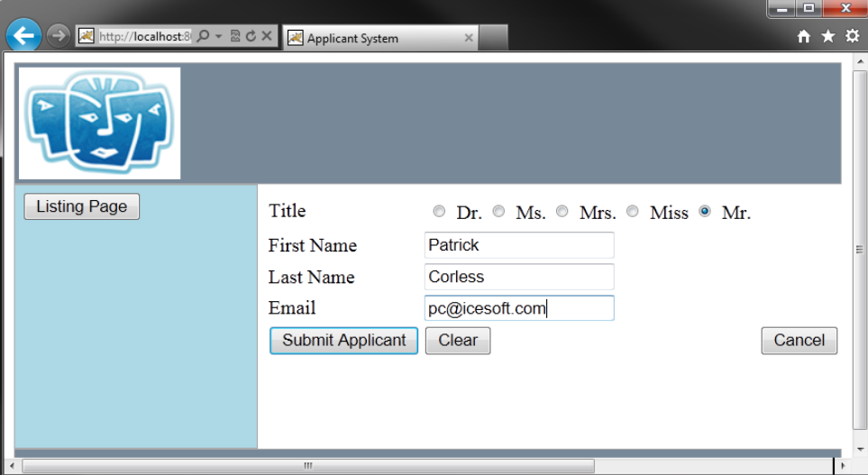868x475 pixels.
Task: Close the Applicant System tab
Action: pos(469,39)
